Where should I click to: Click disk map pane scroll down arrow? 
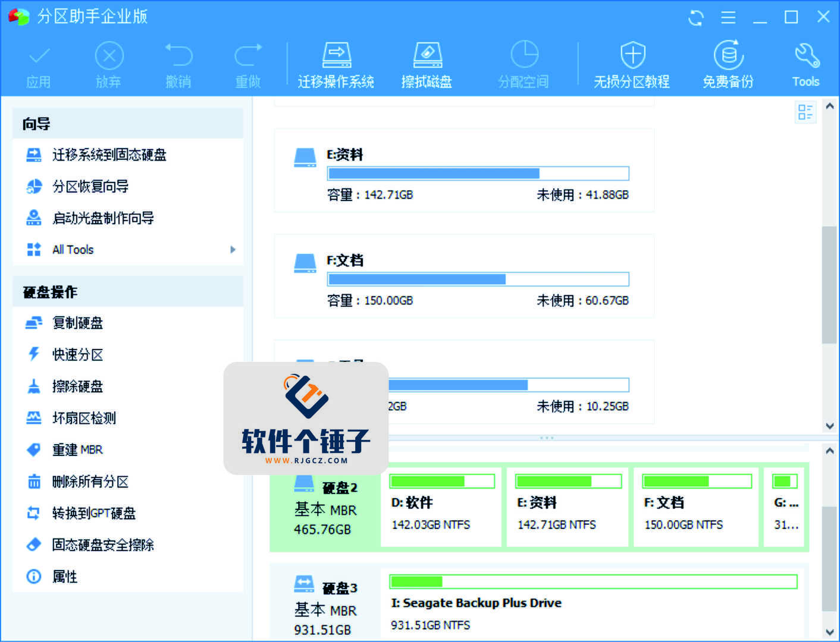pos(830,632)
